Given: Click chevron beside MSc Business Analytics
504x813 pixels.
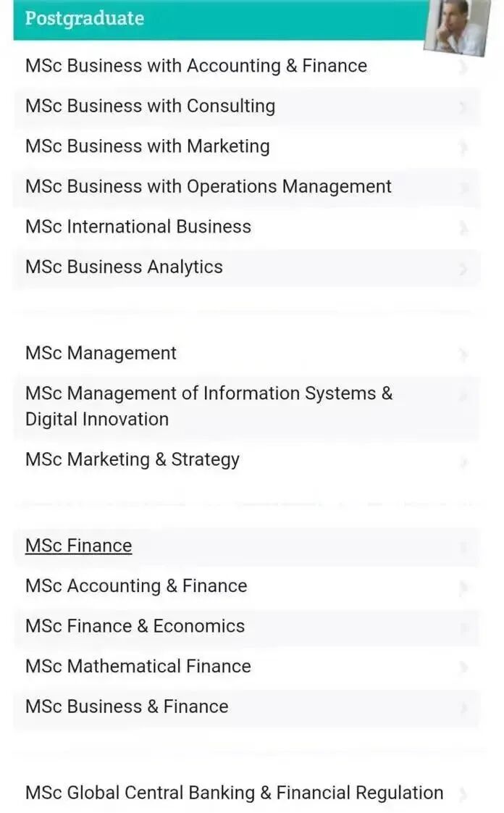Looking at the screenshot, I should [x=463, y=268].
